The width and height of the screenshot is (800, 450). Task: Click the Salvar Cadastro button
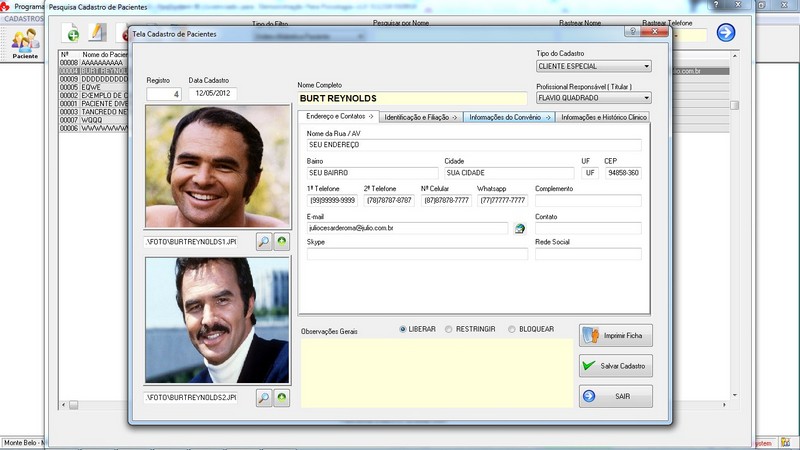click(616, 366)
